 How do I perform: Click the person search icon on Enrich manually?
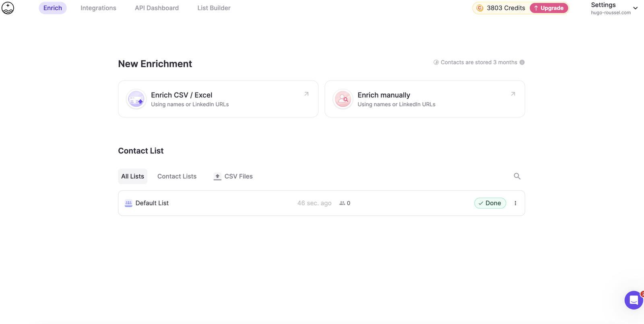pos(343,99)
